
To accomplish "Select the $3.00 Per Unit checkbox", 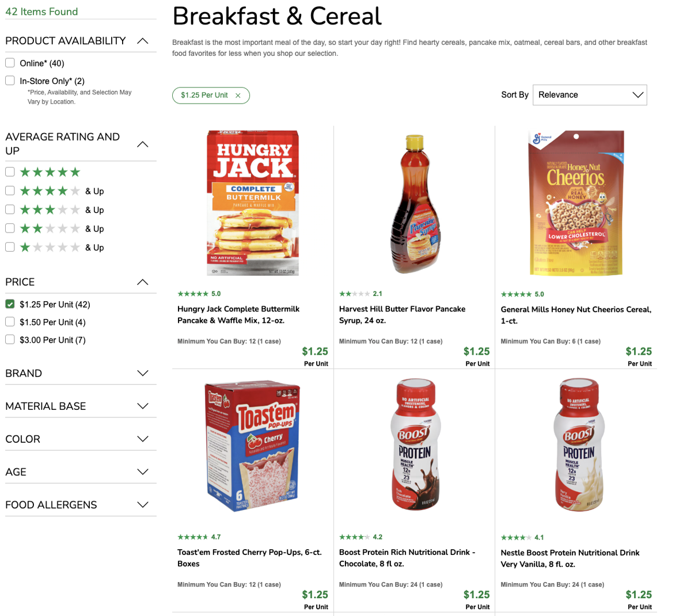I will [10, 340].
